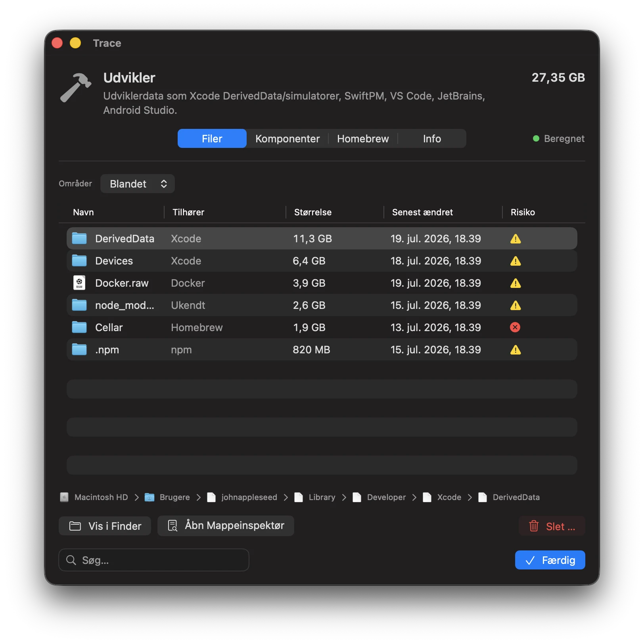
Task: Click the warning risk icon for node_mod...
Action: pos(516,305)
